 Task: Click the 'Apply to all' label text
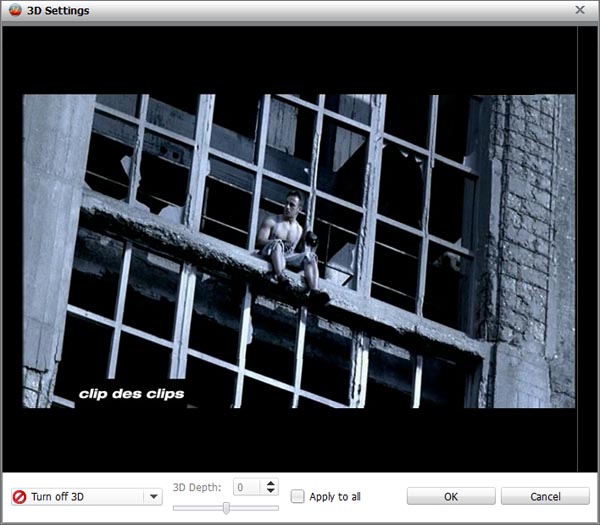click(x=335, y=497)
